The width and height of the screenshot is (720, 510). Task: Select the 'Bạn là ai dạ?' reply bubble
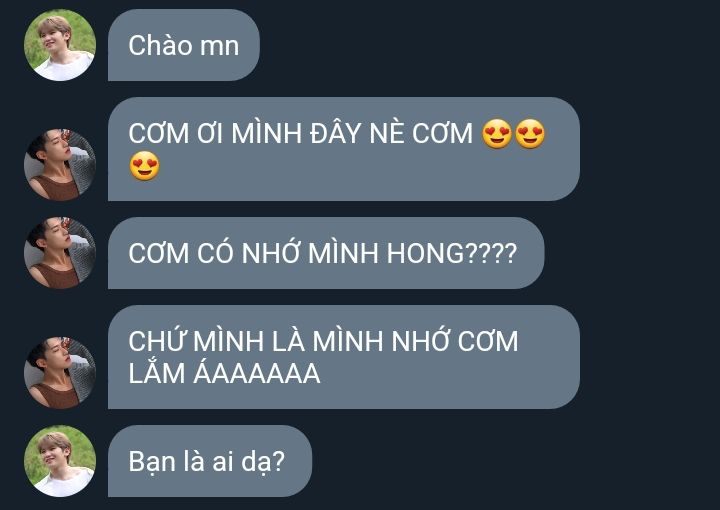pos(210,461)
